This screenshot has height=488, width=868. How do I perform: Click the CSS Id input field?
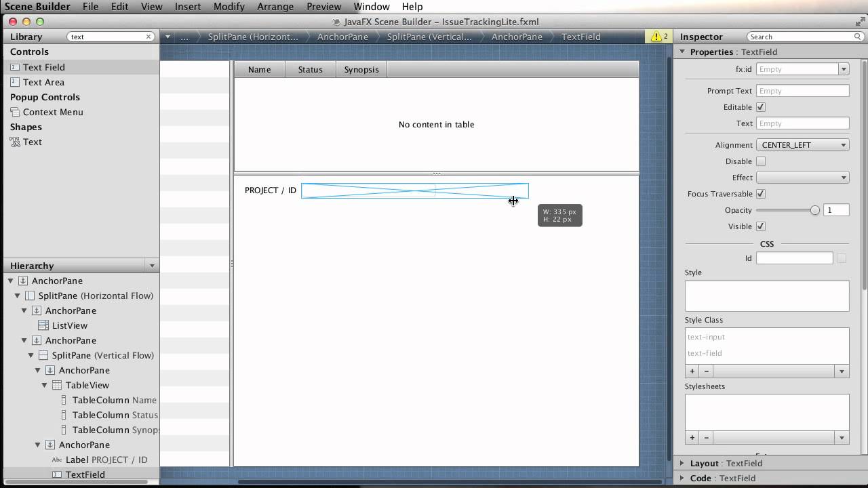point(795,258)
